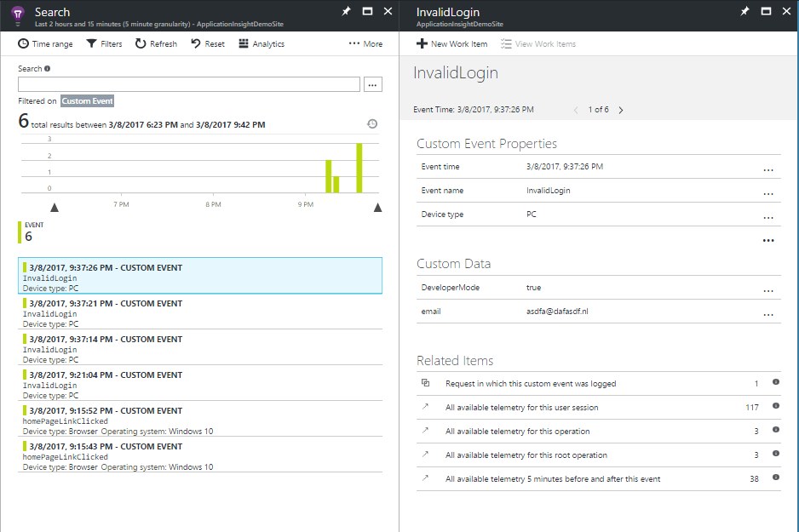
Task: Open the Time range selector
Action: tap(45, 43)
